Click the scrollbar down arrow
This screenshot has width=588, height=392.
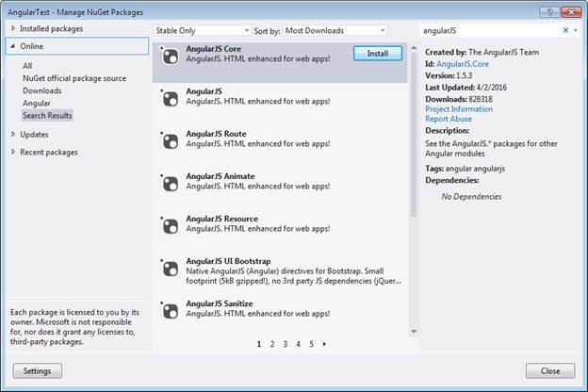tap(414, 332)
